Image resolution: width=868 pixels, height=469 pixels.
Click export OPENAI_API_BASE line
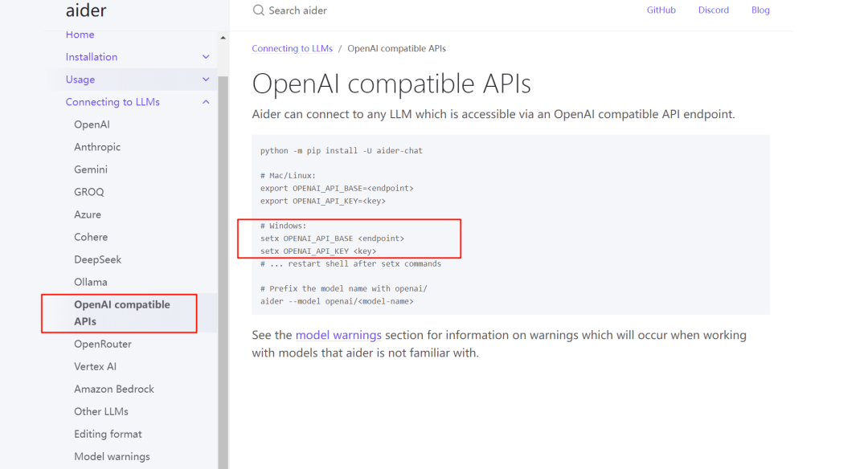coord(337,188)
